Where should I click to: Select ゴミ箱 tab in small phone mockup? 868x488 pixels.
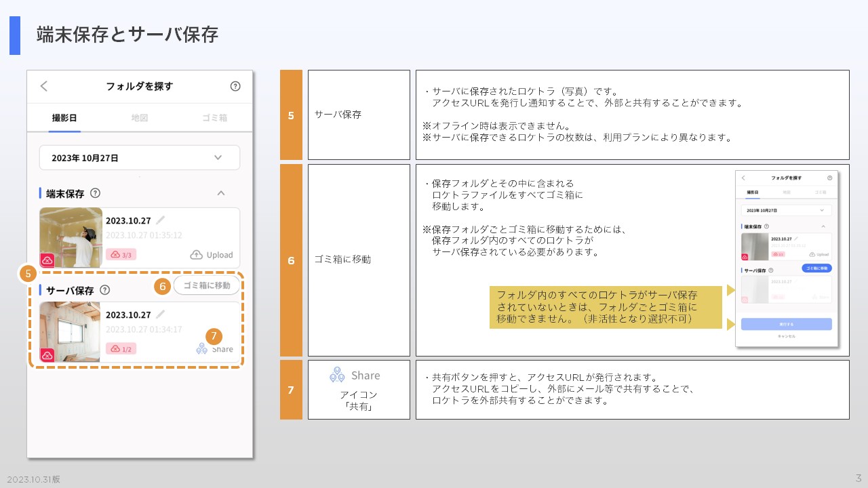click(x=821, y=192)
